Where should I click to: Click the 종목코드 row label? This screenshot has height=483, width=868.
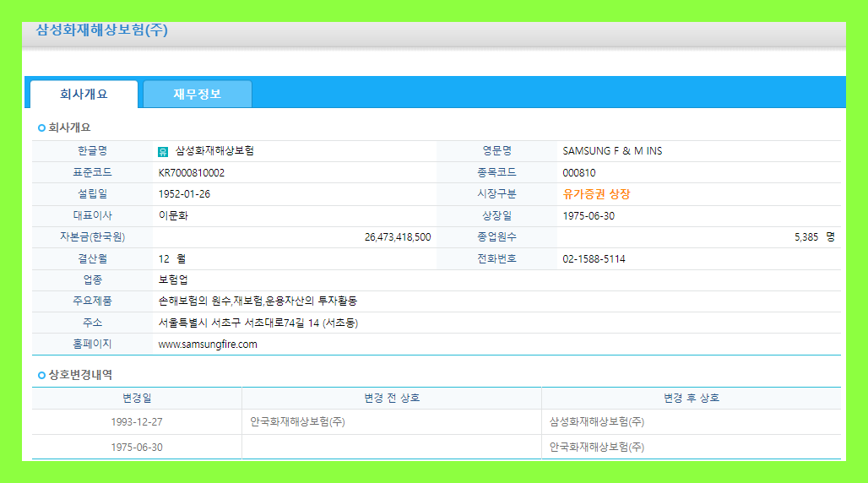pyautogui.click(x=497, y=173)
